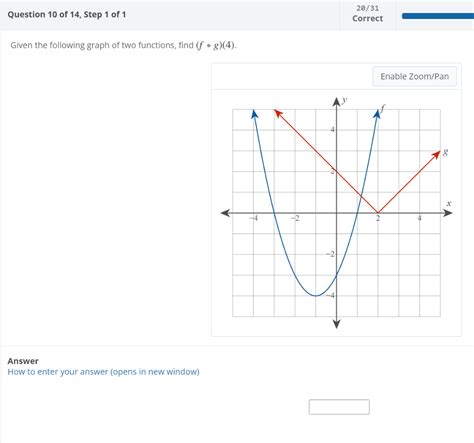Click the left arrow on the x-axis
The height and width of the screenshot is (443, 474).
(226, 213)
